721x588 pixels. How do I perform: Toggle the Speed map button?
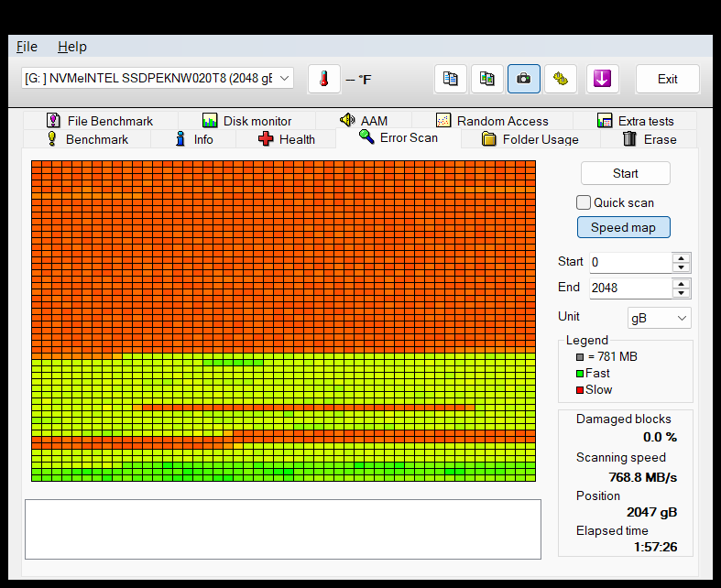(624, 227)
